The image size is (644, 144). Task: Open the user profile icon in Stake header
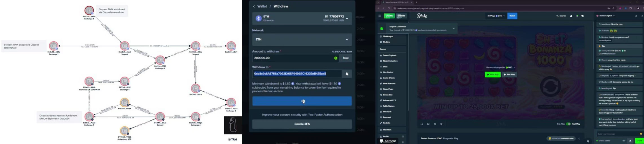pyautogui.click(x=571, y=16)
